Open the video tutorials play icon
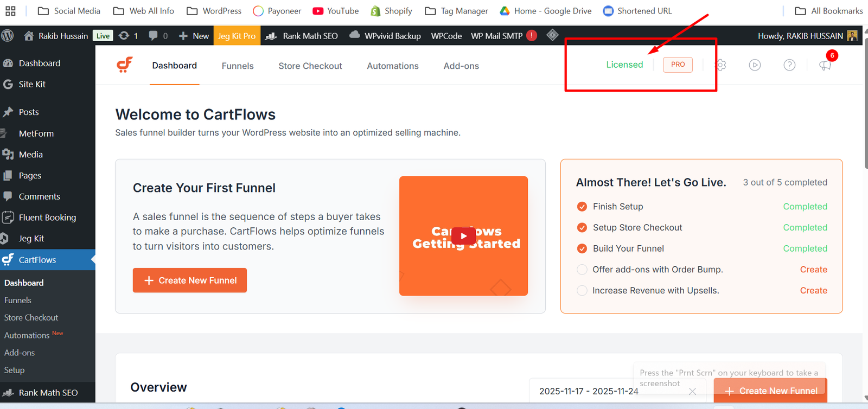The image size is (868, 409). [755, 65]
